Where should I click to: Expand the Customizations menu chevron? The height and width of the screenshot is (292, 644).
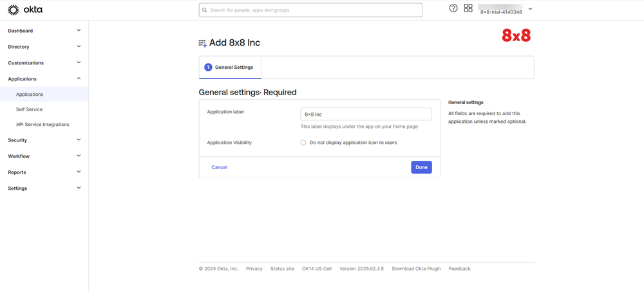[79, 62]
